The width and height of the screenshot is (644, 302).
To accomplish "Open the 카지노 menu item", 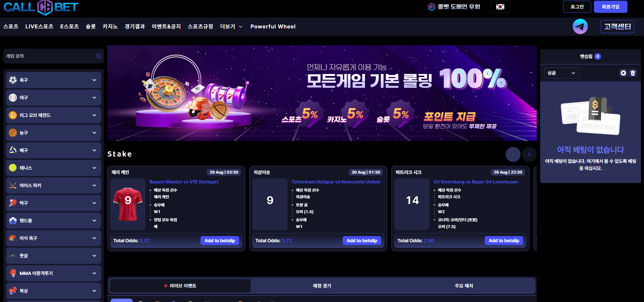I will tap(110, 26).
